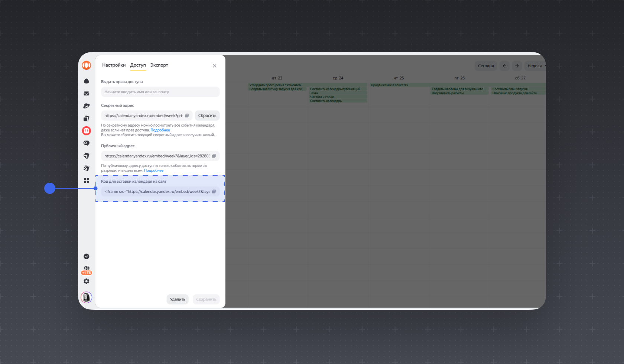Click the Сбросить button
This screenshot has width=624, height=364.
207,116
